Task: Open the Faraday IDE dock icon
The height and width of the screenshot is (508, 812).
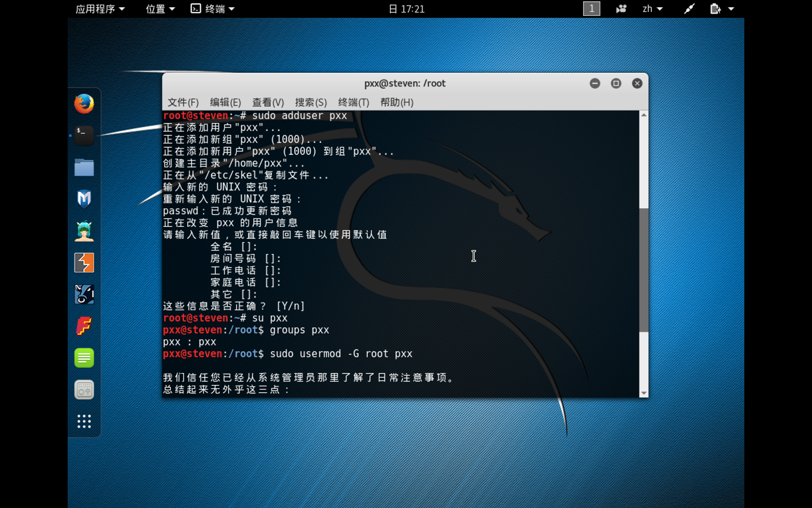Action: click(x=84, y=326)
